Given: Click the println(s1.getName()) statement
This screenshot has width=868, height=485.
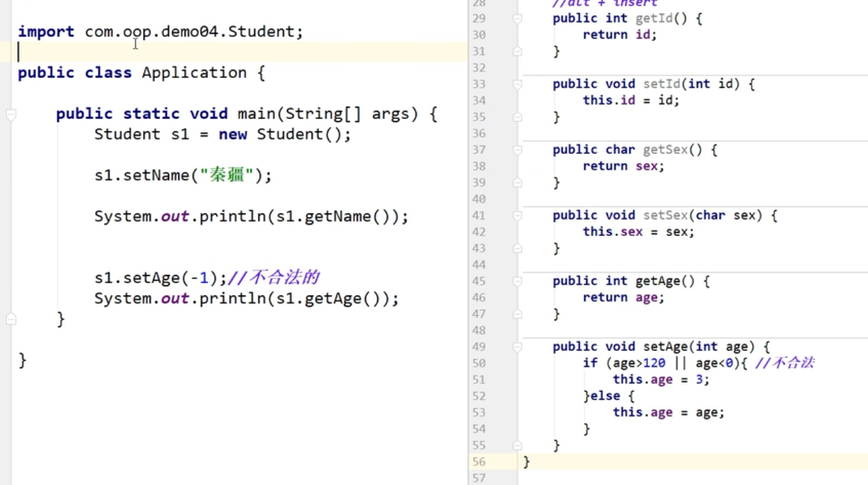Looking at the screenshot, I should tap(251, 216).
